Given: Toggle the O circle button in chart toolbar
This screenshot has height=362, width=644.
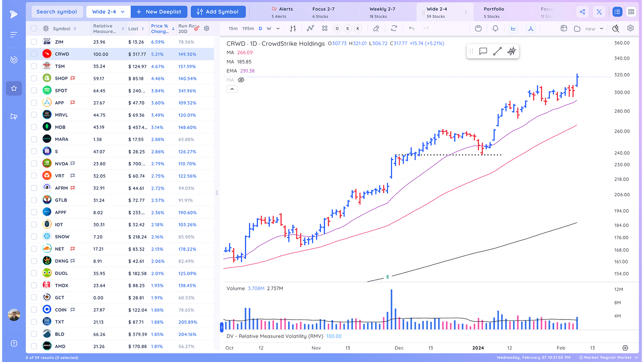Looking at the screenshot, I should coord(337,28).
